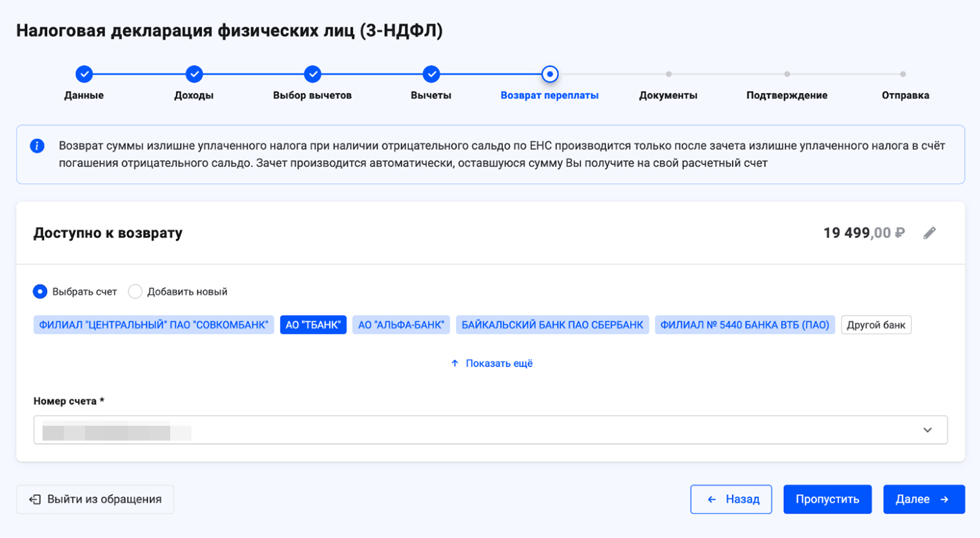Click the current 'Возврат переплаты' step marker
This screenshot has width=980, height=538.
(549, 74)
